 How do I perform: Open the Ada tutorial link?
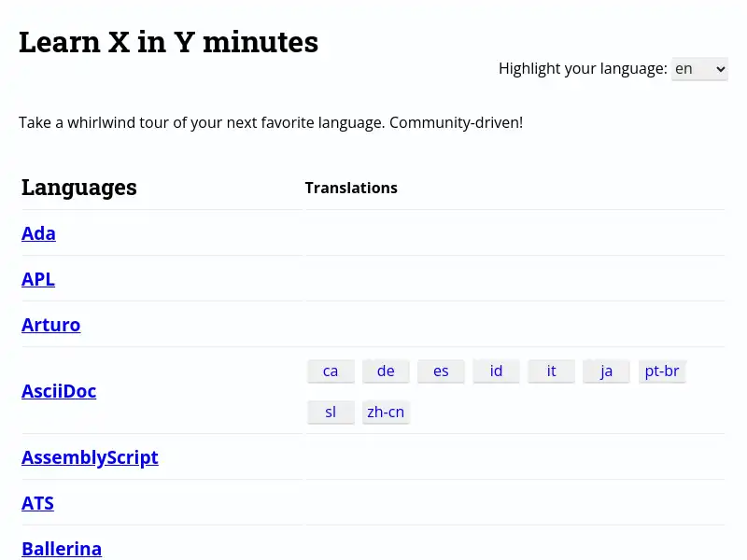coord(38,233)
